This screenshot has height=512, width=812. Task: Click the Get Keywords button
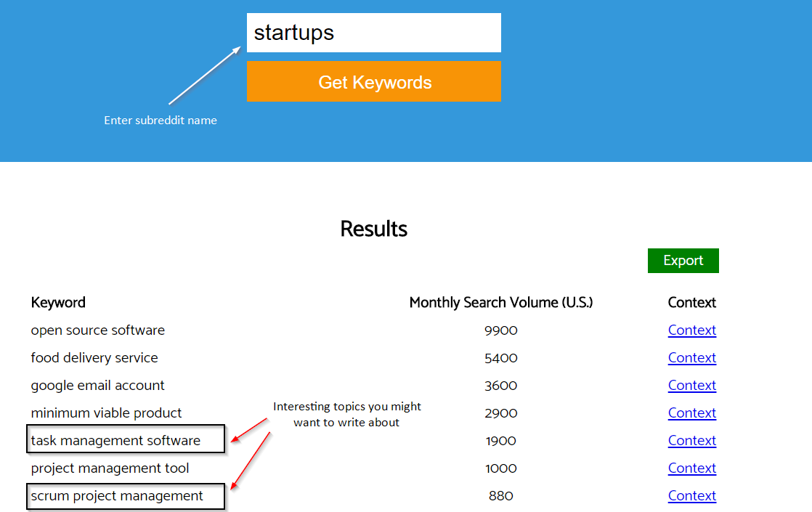click(373, 81)
